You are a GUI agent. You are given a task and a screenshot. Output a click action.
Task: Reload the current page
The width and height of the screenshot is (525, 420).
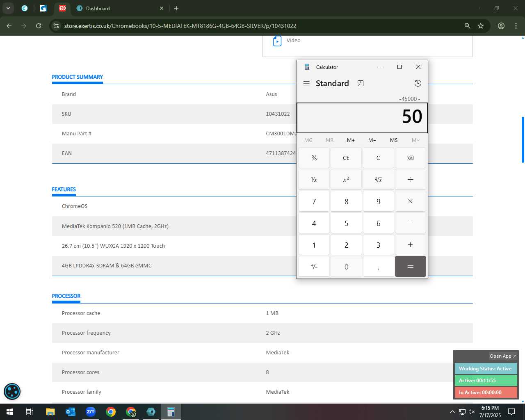pyautogui.click(x=39, y=26)
